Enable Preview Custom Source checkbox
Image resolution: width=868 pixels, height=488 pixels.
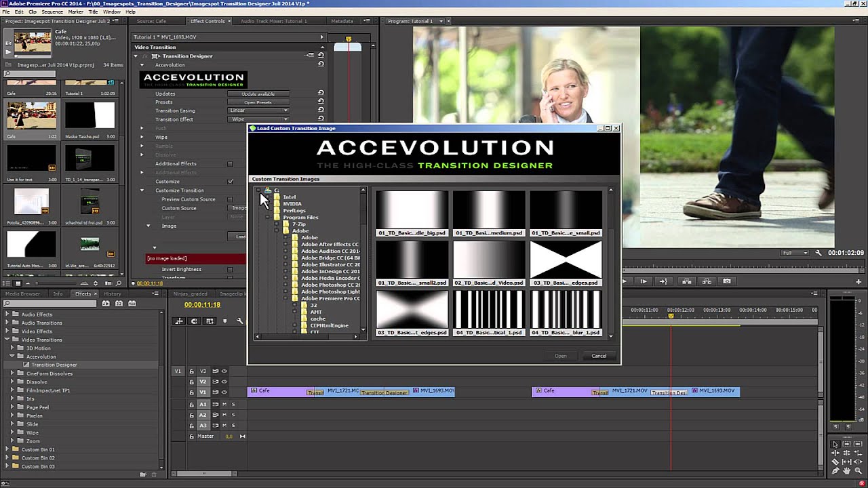point(230,199)
